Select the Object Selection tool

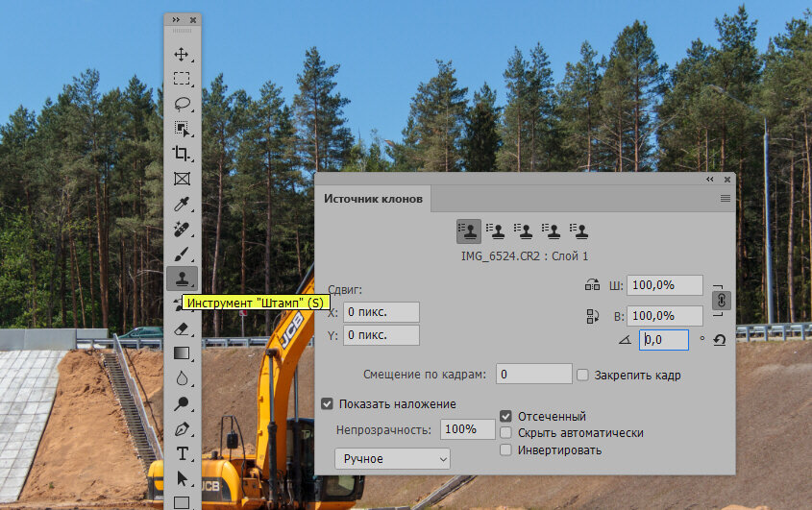(182, 129)
